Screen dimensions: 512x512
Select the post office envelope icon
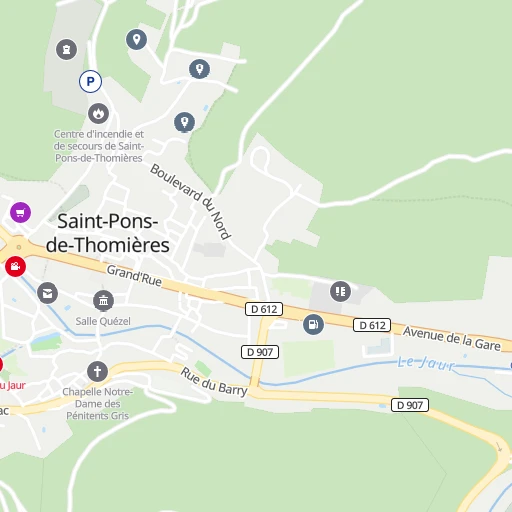point(47,293)
